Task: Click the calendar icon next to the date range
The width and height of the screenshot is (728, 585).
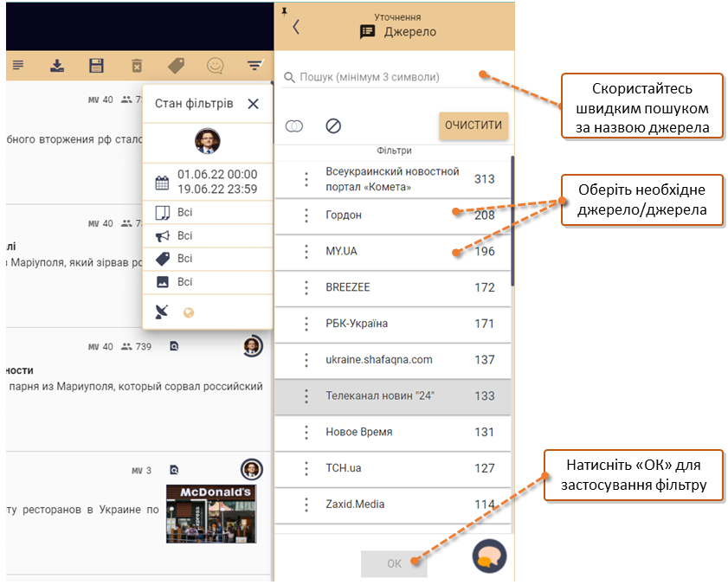Action: (162, 183)
